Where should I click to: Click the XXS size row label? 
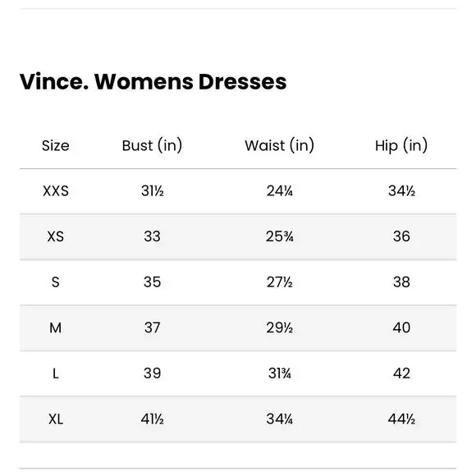pyautogui.click(x=56, y=191)
